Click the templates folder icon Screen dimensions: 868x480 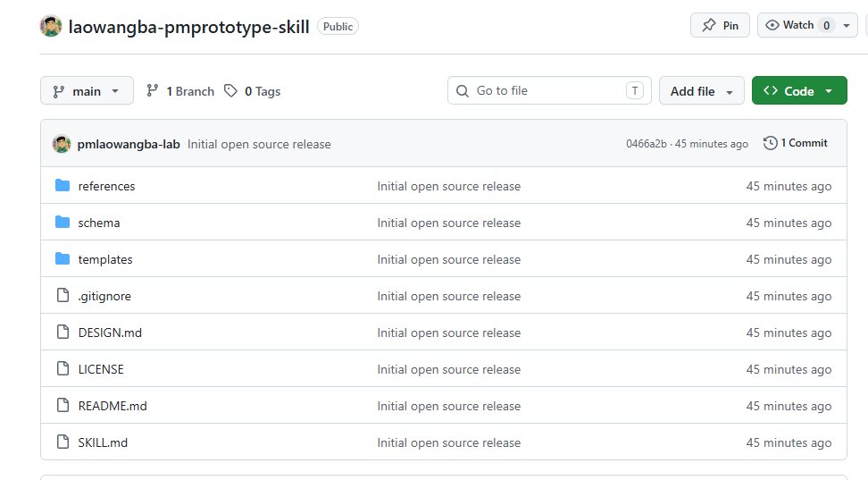(63, 259)
